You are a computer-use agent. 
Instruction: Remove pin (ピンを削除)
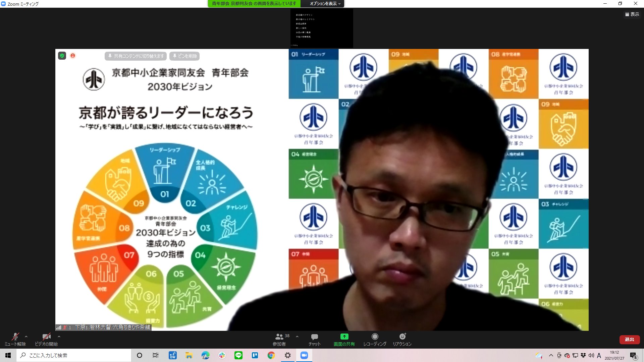pos(184,56)
